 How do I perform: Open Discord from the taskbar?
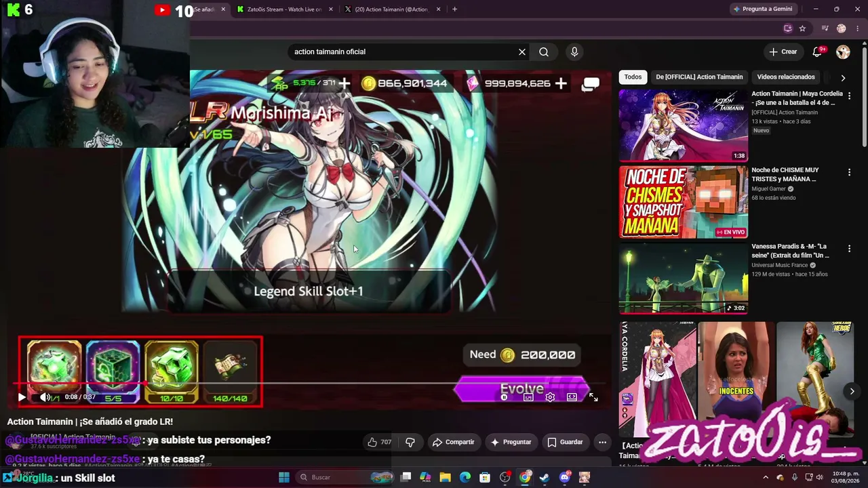coord(564,477)
